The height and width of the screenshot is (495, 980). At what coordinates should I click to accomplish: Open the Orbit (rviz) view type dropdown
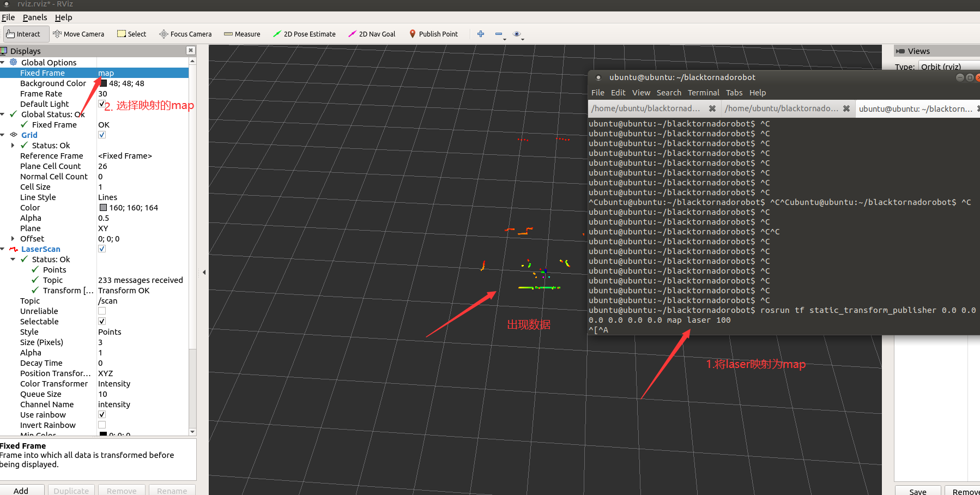[x=948, y=67]
